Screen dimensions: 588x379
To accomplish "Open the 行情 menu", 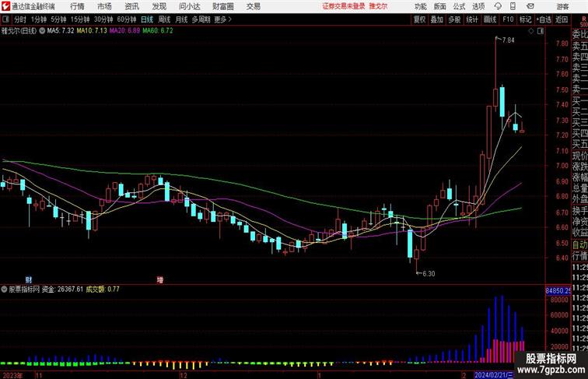I will pos(77,6).
